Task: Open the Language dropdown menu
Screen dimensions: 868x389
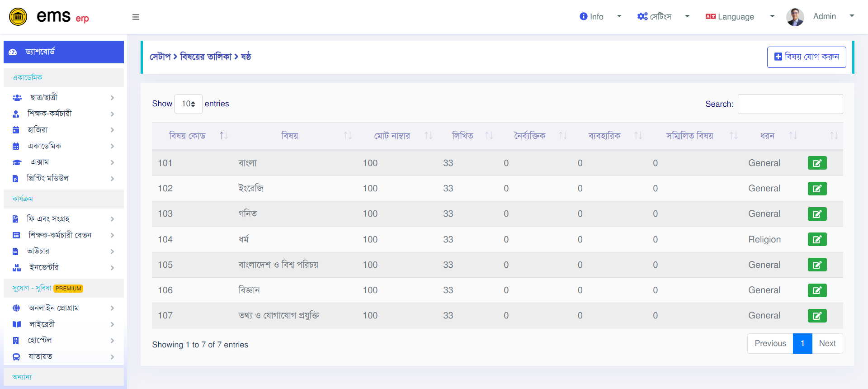Action: (740, 17)
